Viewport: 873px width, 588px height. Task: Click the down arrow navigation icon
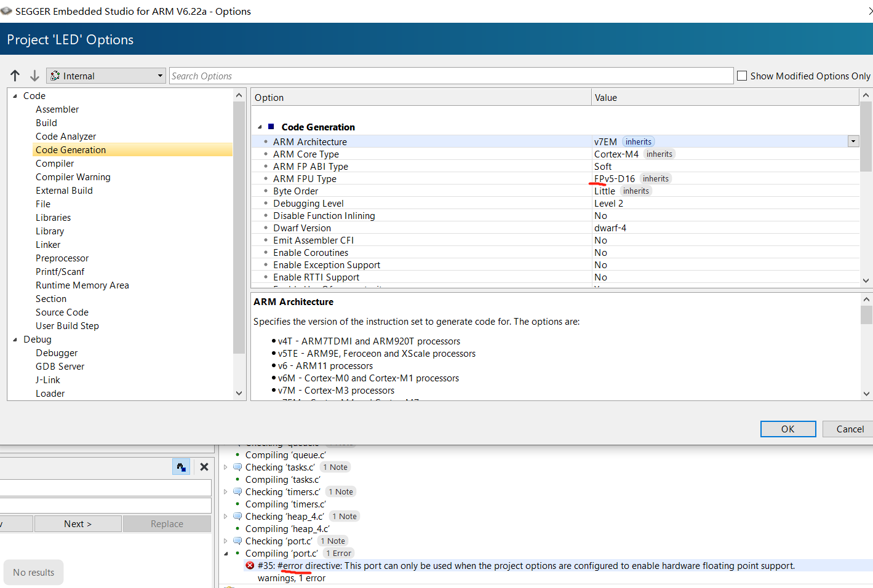click(34, 76)
